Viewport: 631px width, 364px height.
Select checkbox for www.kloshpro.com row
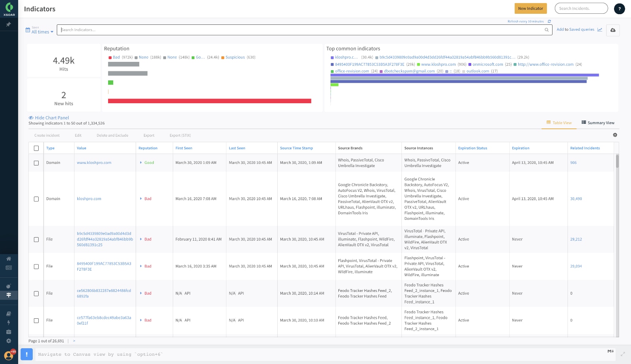36,163
